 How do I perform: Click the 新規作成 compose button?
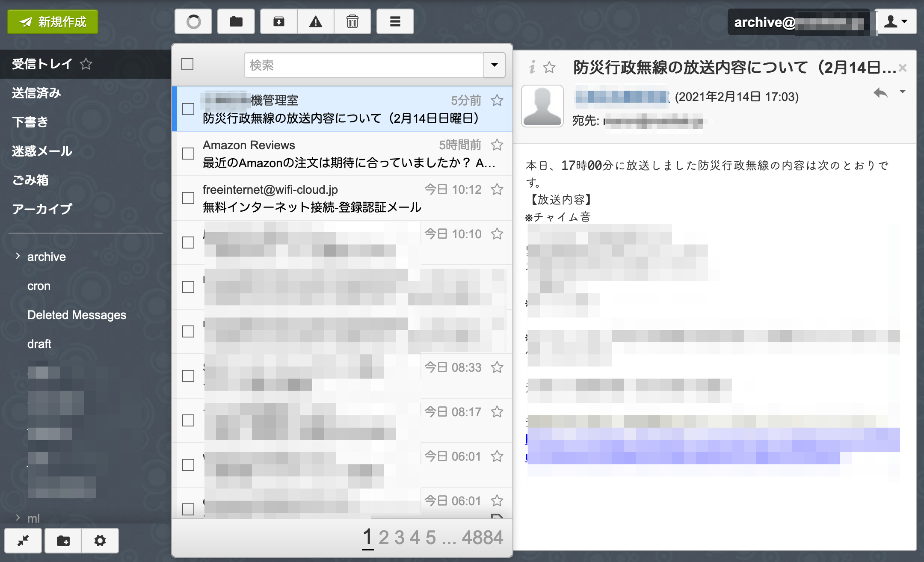53,22
